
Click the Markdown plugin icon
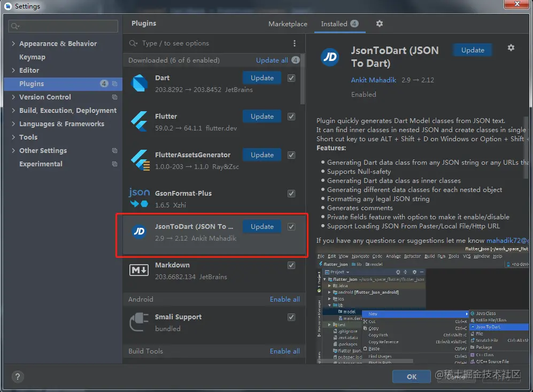click(139, 270)
